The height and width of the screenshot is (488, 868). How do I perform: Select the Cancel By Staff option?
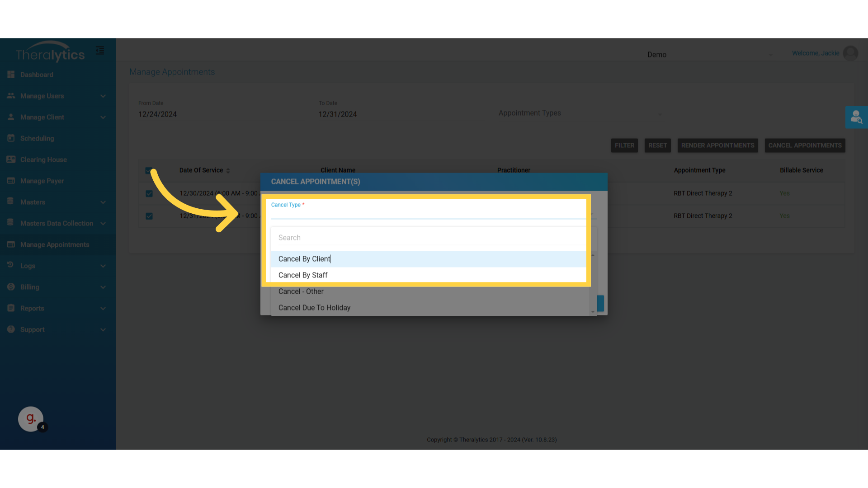tap(303, 275)
